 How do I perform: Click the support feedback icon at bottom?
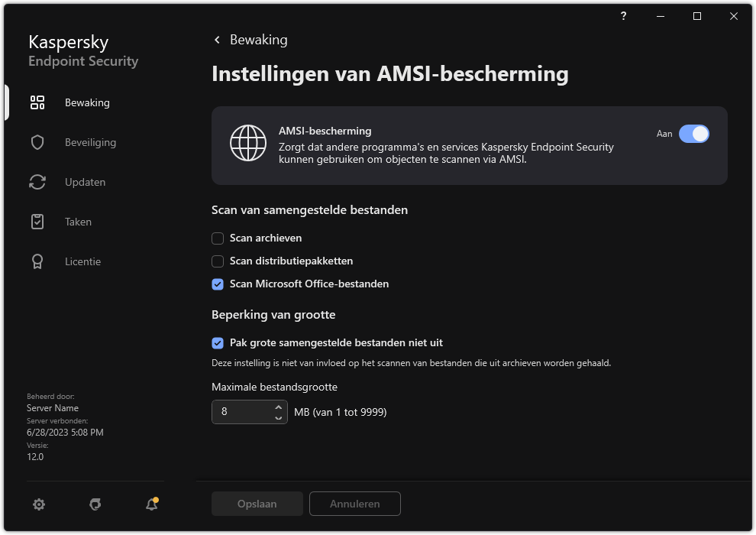95,504
